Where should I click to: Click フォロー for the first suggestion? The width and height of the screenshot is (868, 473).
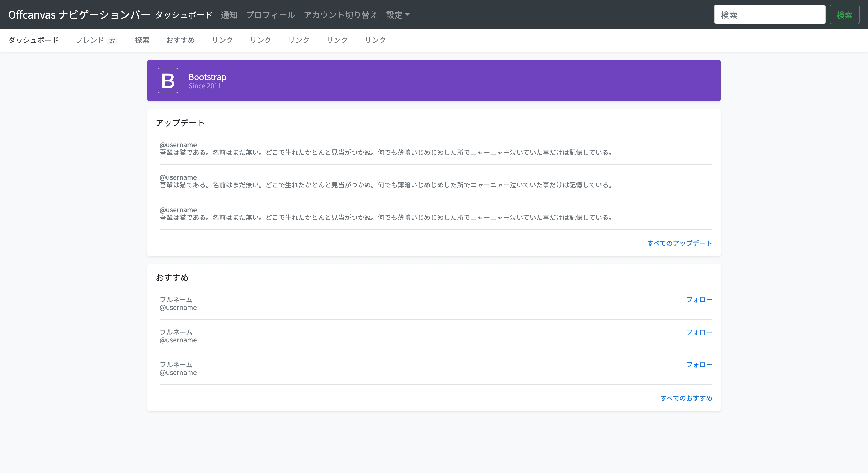coord(699,299)
